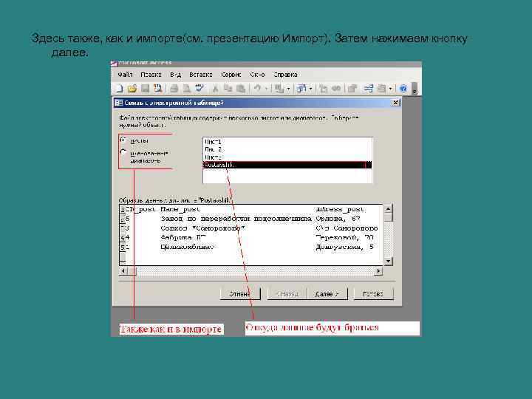Click the preview scroll left arrow
Viewport: 532px width, 399px height.
point(123,270)
